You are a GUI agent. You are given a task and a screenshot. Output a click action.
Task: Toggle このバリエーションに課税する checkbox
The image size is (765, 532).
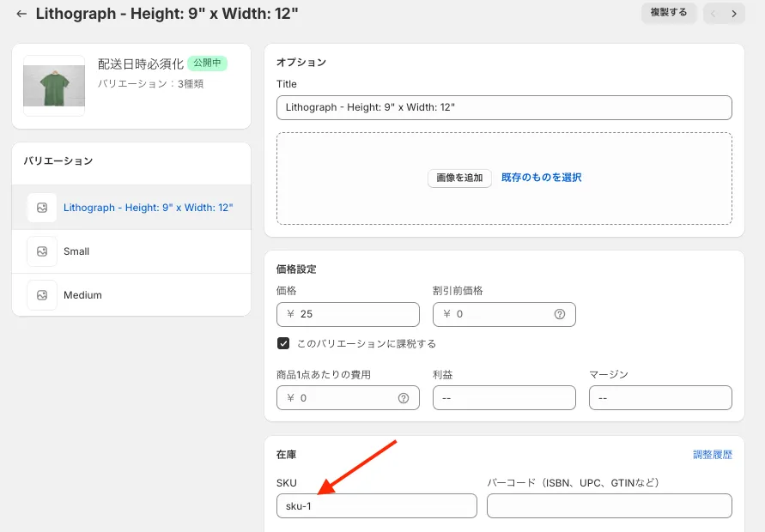(283, 343)
